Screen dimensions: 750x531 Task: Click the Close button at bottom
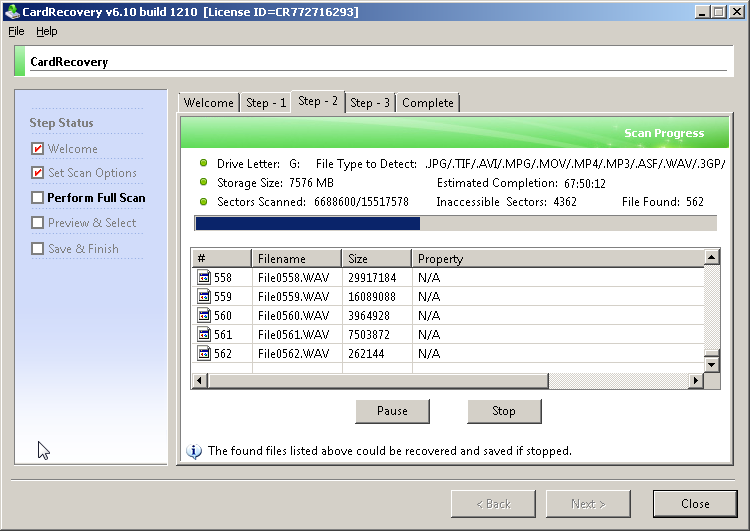(695, 504)
